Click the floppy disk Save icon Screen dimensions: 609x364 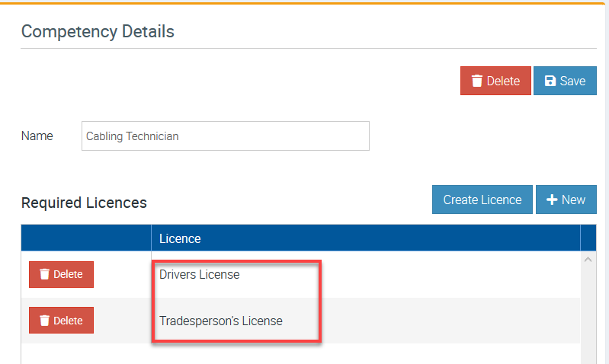[x=550, y=81]
